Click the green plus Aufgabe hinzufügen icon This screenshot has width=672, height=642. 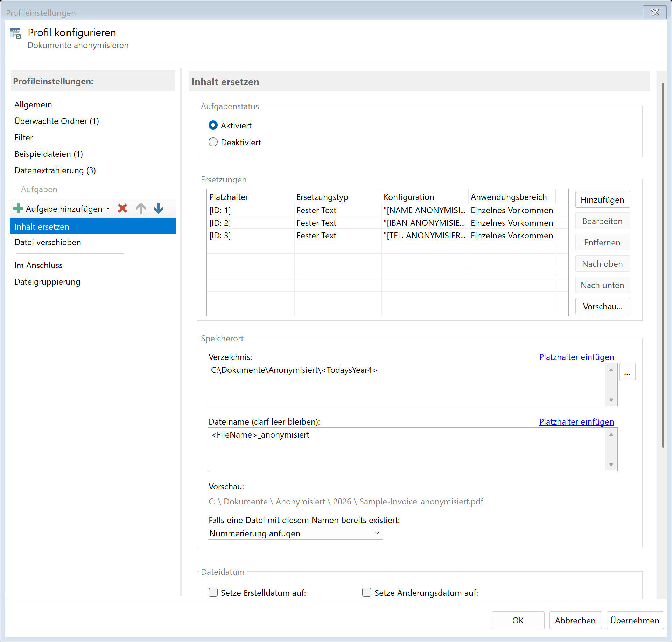tap(18, 209)
